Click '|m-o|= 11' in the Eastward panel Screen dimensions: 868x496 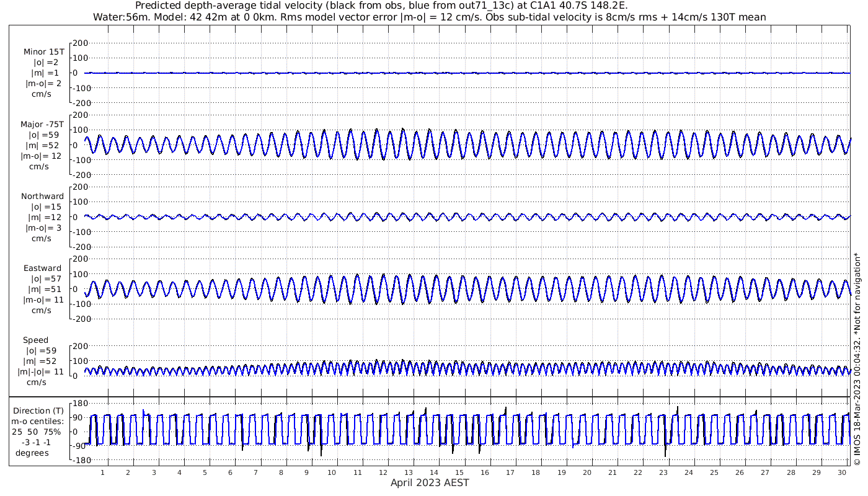[x=43, y=299]
